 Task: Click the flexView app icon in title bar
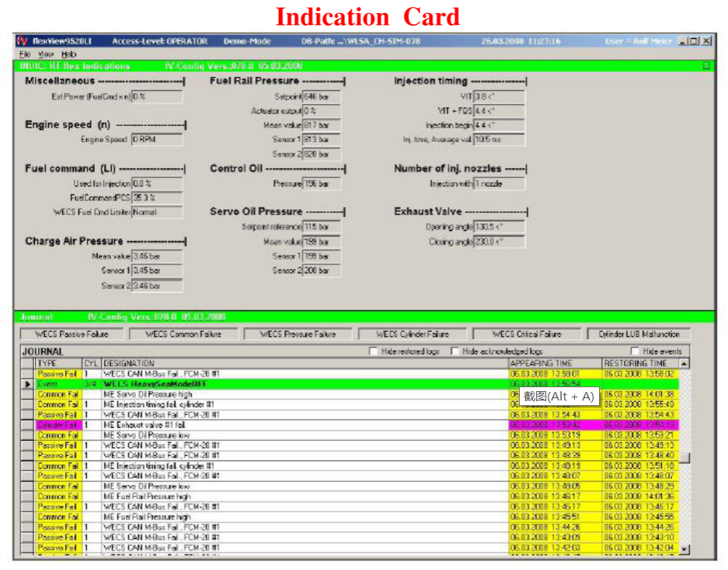tap(22, 41)
